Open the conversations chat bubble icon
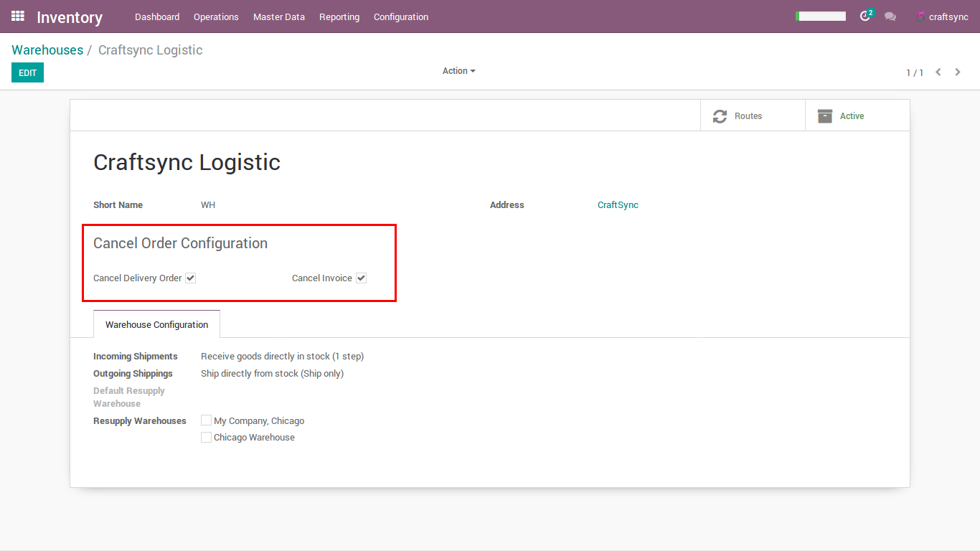 click(890, 17)
